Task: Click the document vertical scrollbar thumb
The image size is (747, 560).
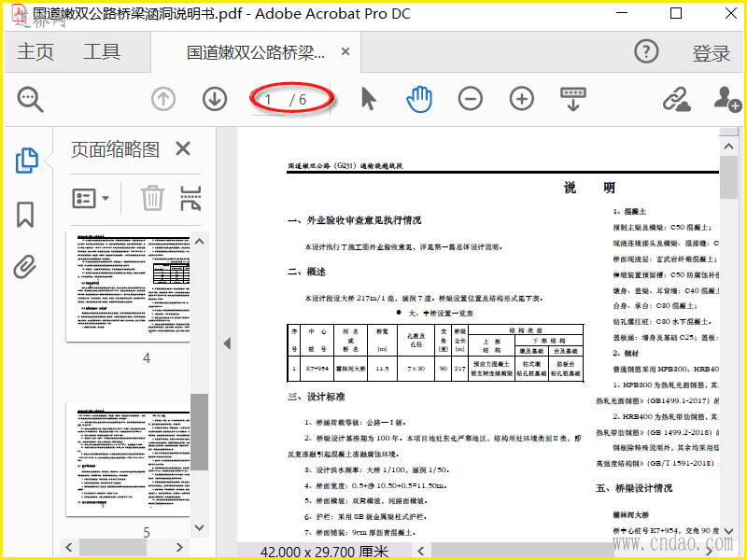Action: (728, 176)
